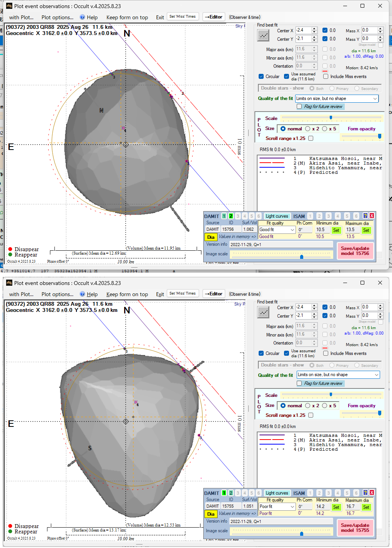392x548 pixels.
Task: Click the Form opacity slider in upper window
Action: pos(361,136)
